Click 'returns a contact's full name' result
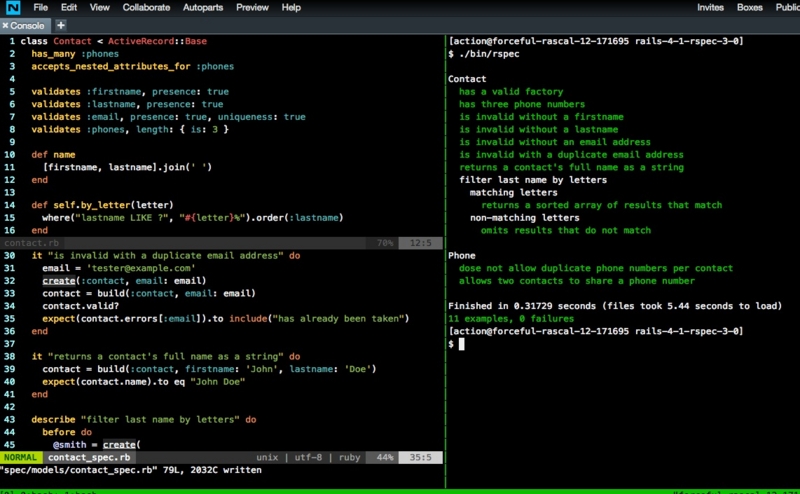Image resolution: width=800 pixels, height=494 pixels. click(x=571, y=167)
